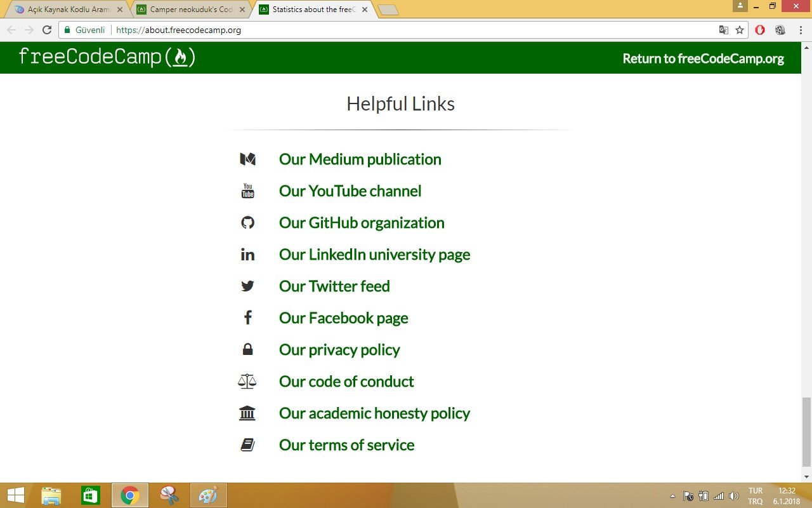Open the Chrome three-dot menu
This screenshot has height=508, width=812.
800,30
